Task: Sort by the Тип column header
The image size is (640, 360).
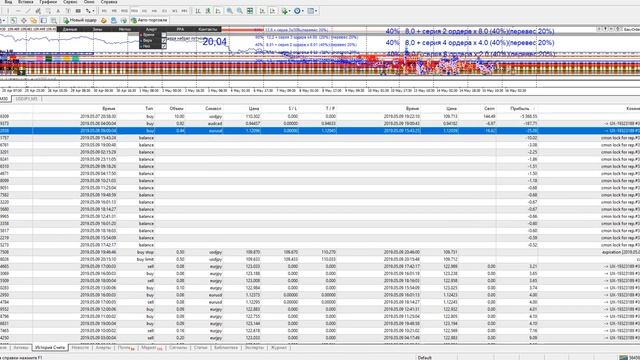Action: click(x=149, y=109)
